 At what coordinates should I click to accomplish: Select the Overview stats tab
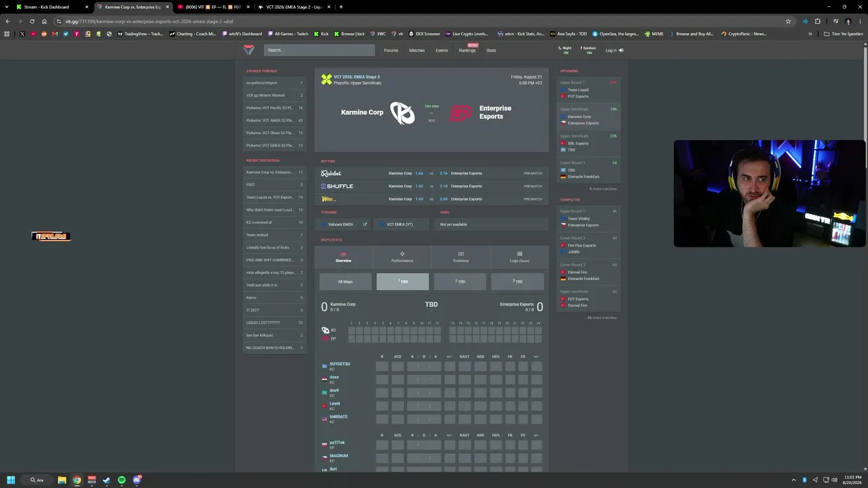click(x=343, y=257)
